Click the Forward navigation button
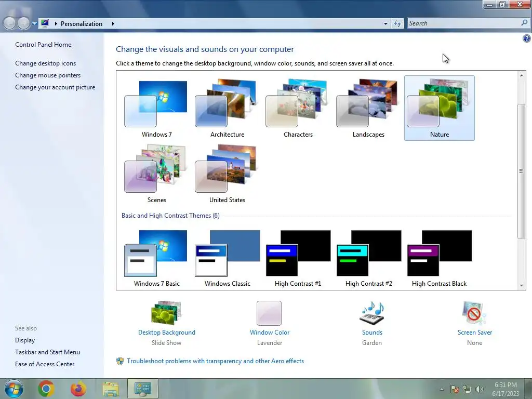The image size is (532, 399). click(x=23, y=23)
